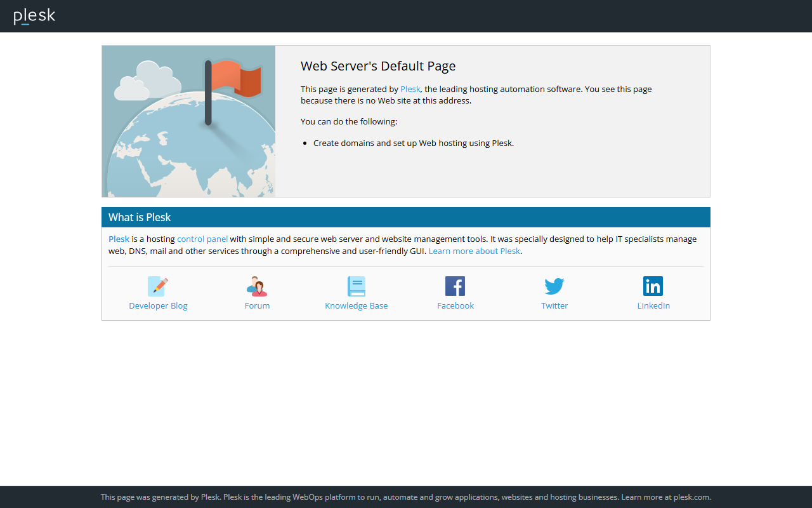Follow the Plesk link in intro paragraph

(x=410, y=90)
